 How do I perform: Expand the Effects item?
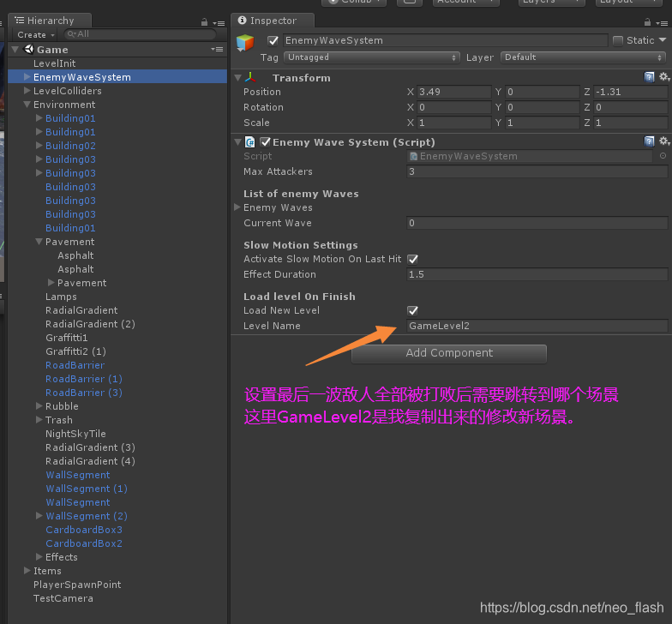click(39, 557)
